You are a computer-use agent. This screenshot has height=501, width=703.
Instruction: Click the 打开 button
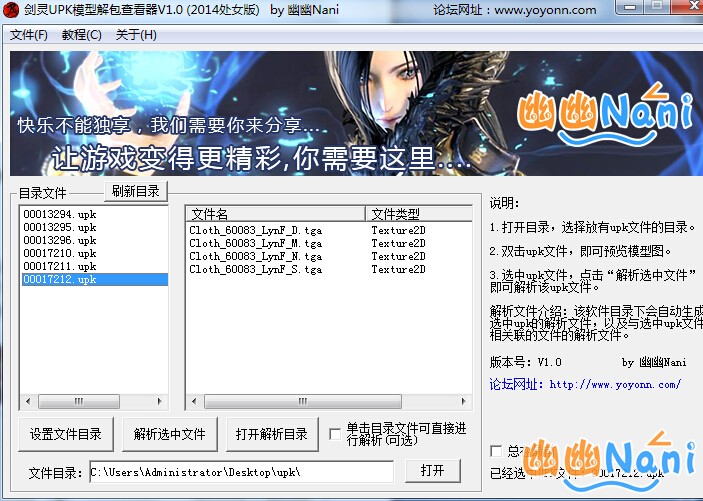point(433,471)
